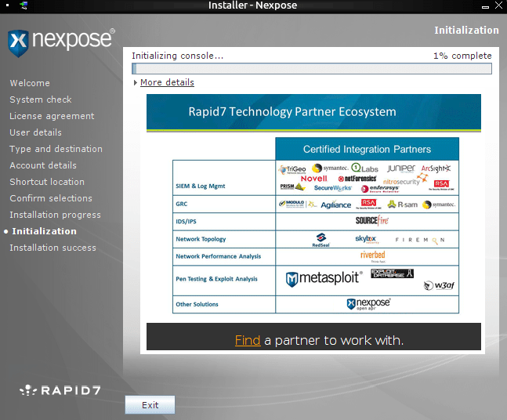This screenshot has width=507, height=420.
Task: Click the RSA logo in SIEM row
Action: click(x=441, y=185)
